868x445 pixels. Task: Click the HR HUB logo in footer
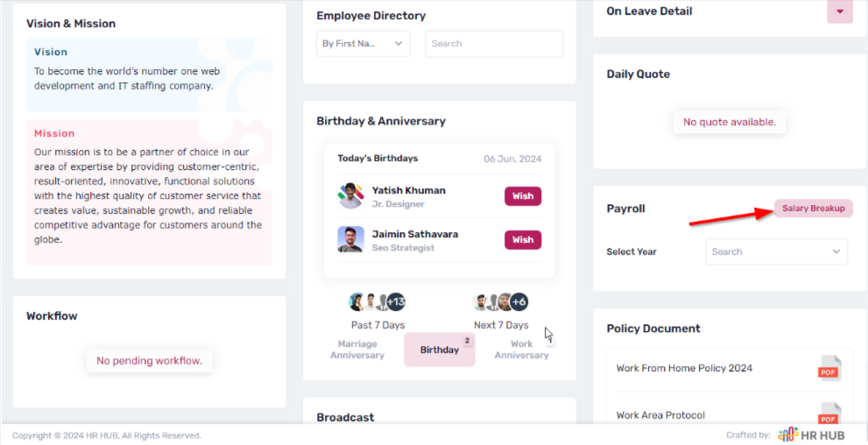click(811, 434)
